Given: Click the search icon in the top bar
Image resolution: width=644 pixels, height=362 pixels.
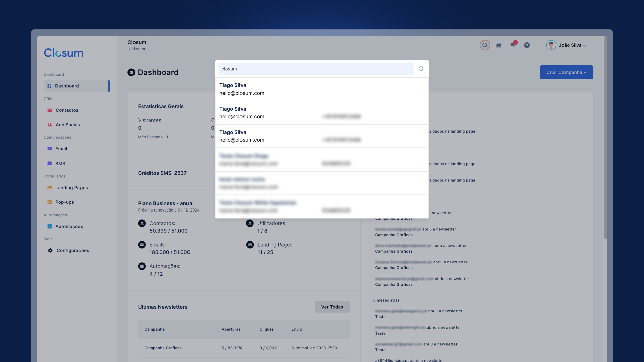Looking at the screenshot, I should point(485,45).
